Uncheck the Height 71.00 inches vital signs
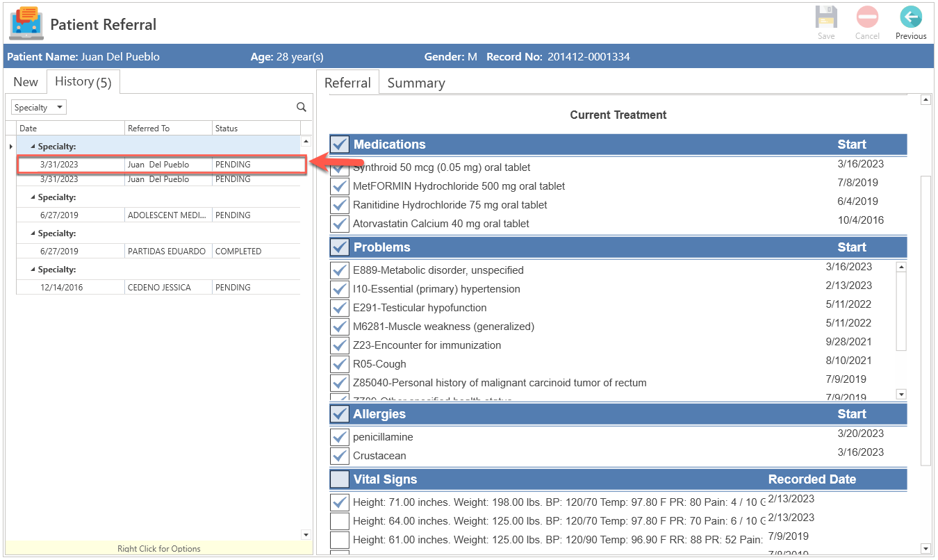The height and width of the screenshot is (560, 938). point(340,502)
